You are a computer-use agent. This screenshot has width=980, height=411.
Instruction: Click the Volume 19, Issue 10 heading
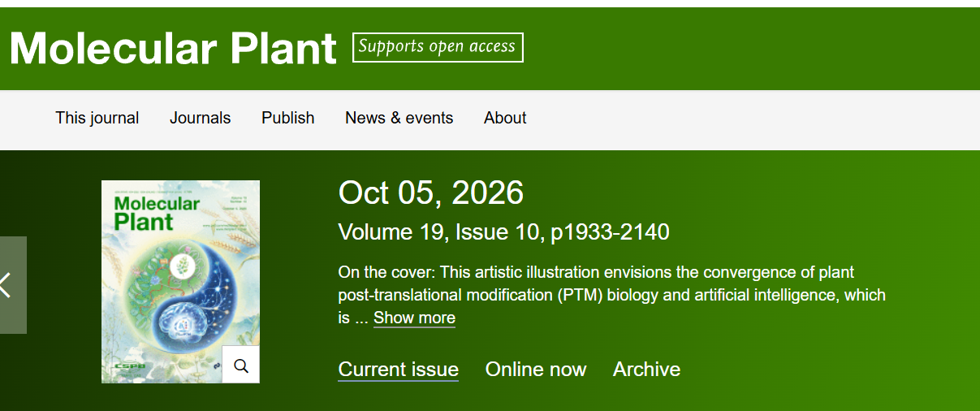click(504, 232)
